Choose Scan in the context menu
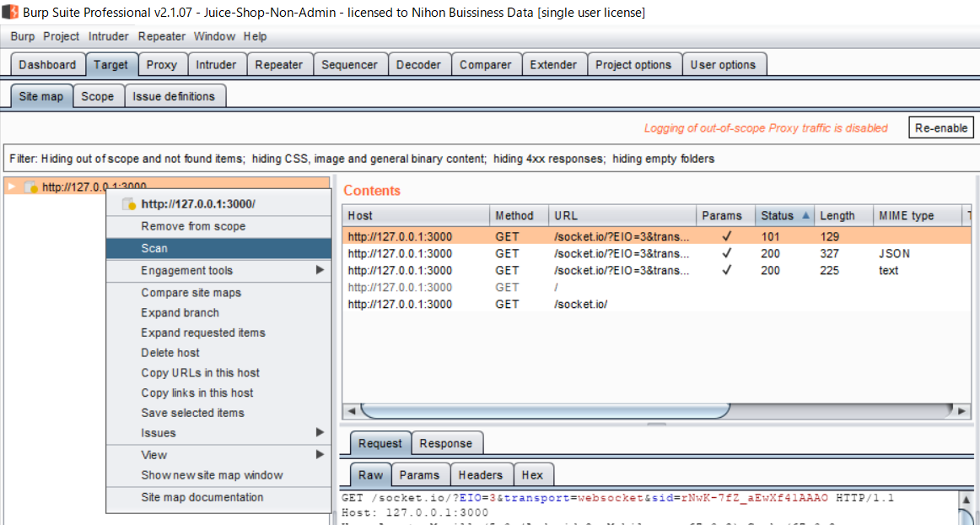This screenshot has width=980, height=525. [218, 248]
